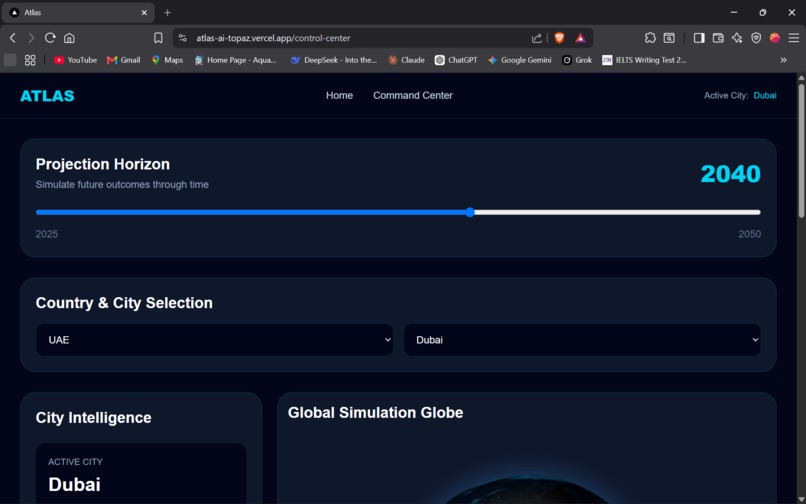Image resolution: width=806 pixels, height=504 pixels.
Task: Click the Brave Rewards triangle icon
Action: (580, 38)
